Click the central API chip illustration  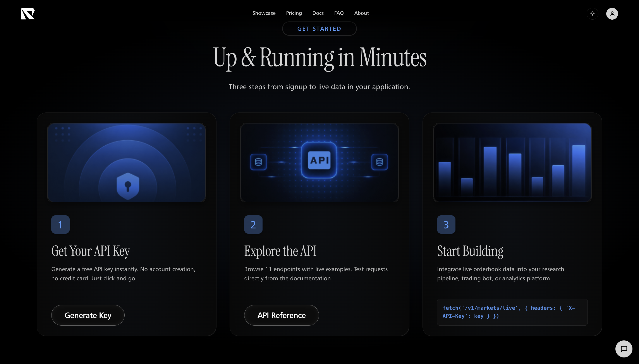point(319,160)
